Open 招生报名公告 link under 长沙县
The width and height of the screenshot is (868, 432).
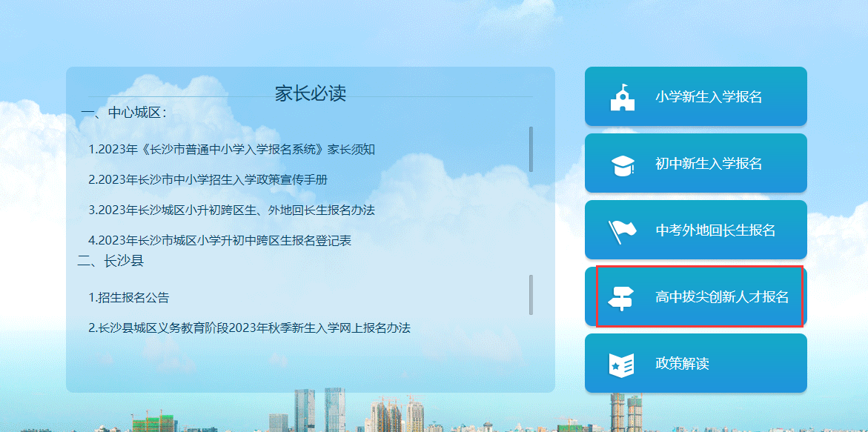coord(129,298)
